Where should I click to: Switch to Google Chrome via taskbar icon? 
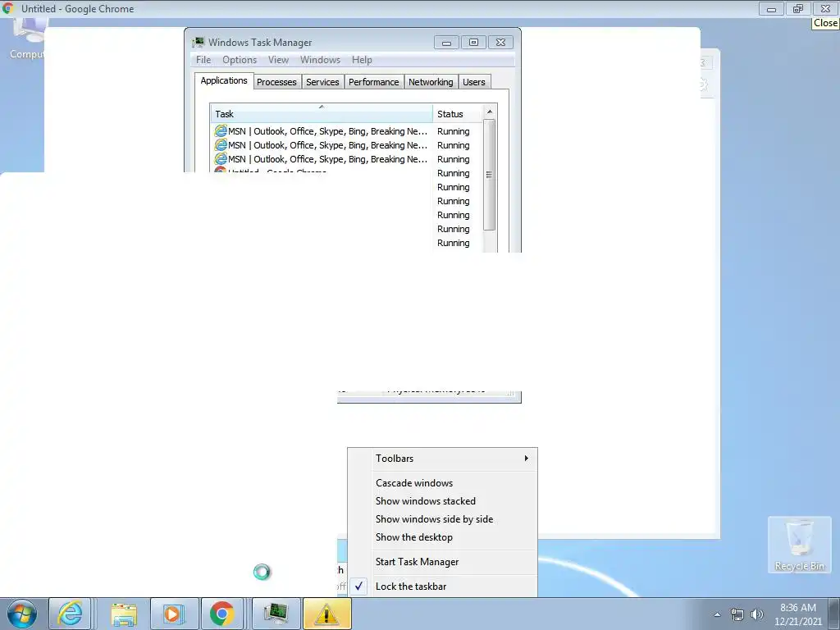pos(221,614)
